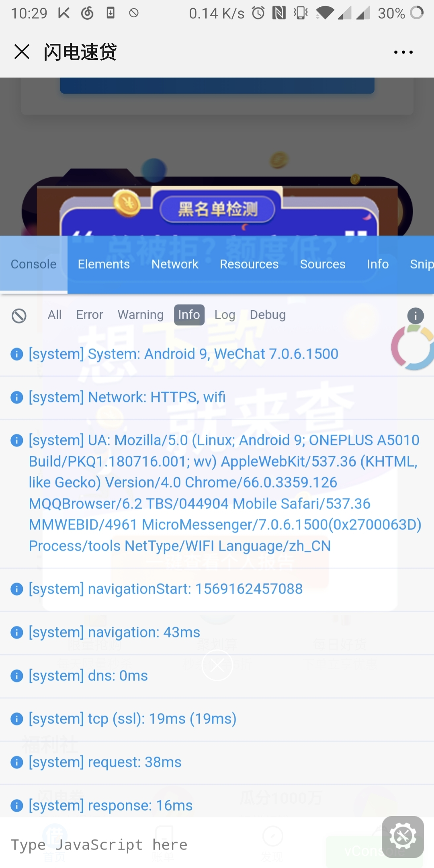The width and height of the screenshot is (434, 868).
Task: Open the Info tab in top bar
Action: [378, 264]
